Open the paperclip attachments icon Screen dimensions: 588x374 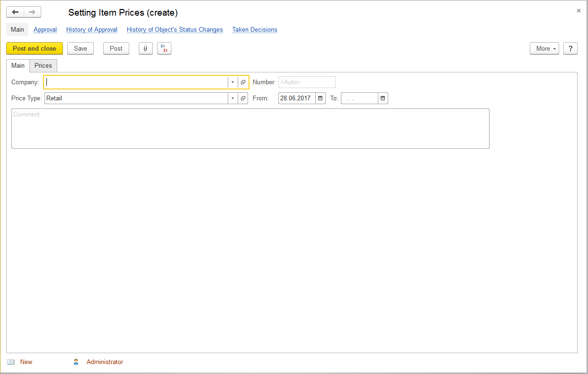point(145,48)
